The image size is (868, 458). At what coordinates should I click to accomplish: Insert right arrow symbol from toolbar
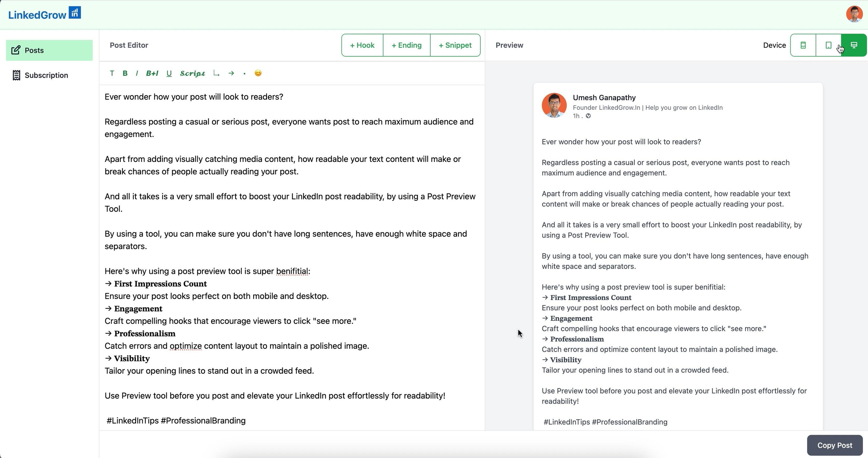pos(231,73)
